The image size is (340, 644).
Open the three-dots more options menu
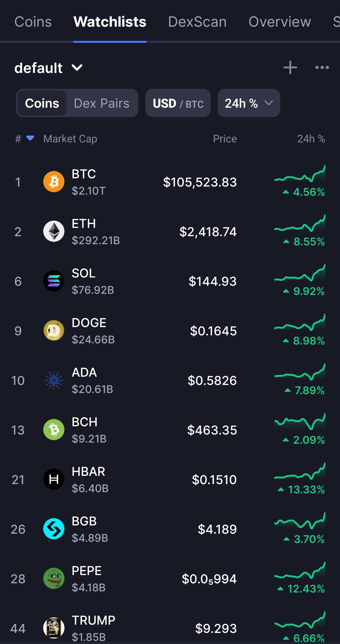tap(322, 68)
